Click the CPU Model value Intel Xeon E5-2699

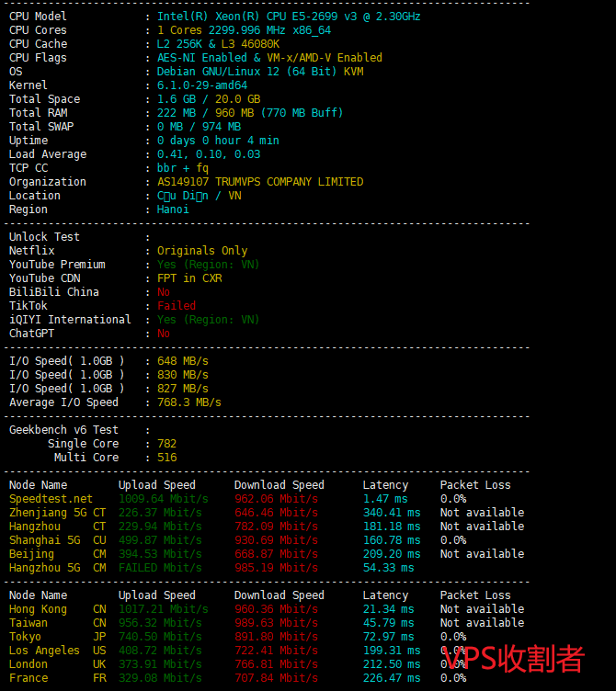pyautogui.click(x=289, y=17)
